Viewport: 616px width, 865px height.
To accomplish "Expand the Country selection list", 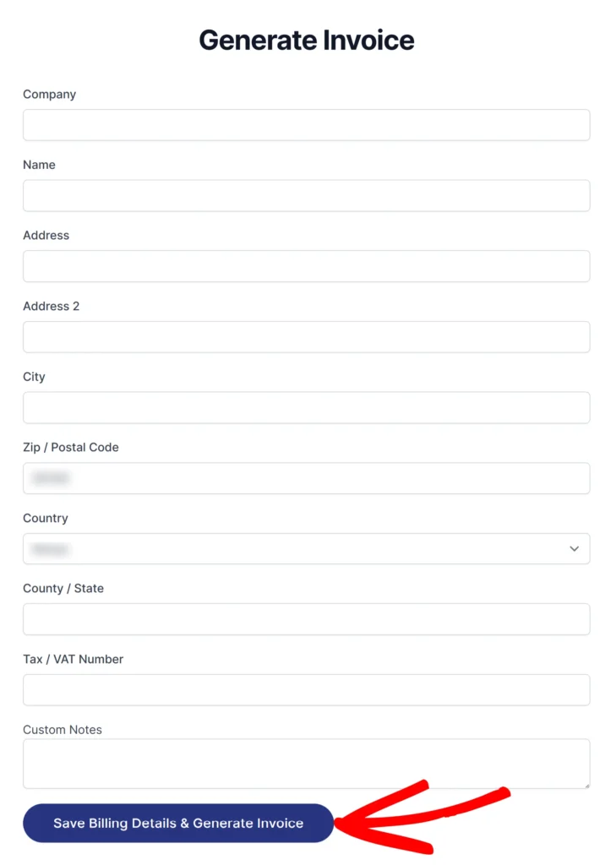I will click(307, 548).
